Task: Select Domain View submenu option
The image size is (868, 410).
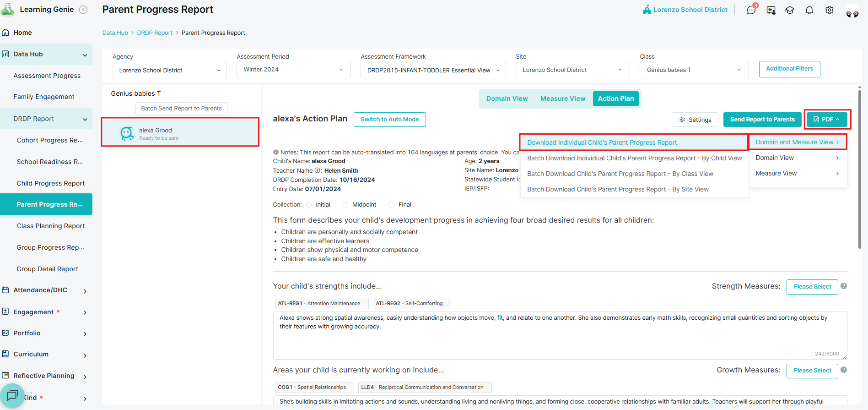Action: [x=798, y=158]
